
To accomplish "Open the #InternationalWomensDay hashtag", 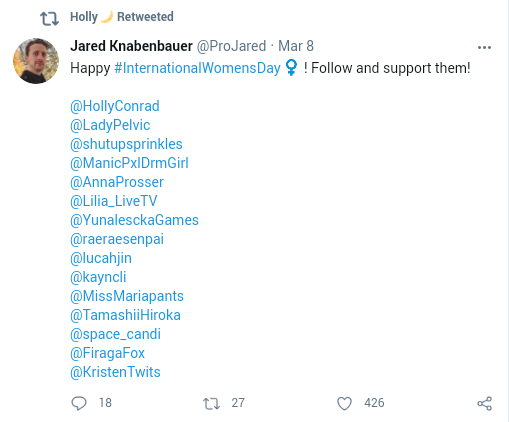I will [x=197, y=68].
